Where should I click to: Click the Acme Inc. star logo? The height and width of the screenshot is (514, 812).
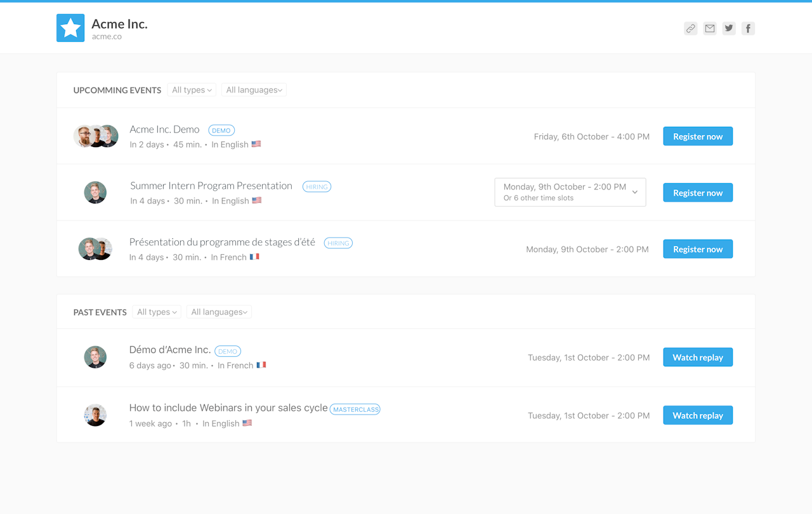pyautogui.click(x=70, y=28)
